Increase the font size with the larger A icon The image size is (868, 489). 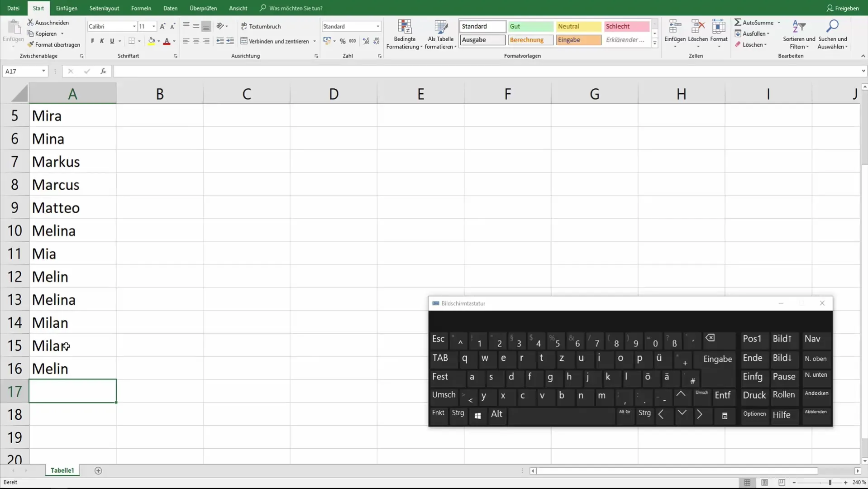[162, 26]
